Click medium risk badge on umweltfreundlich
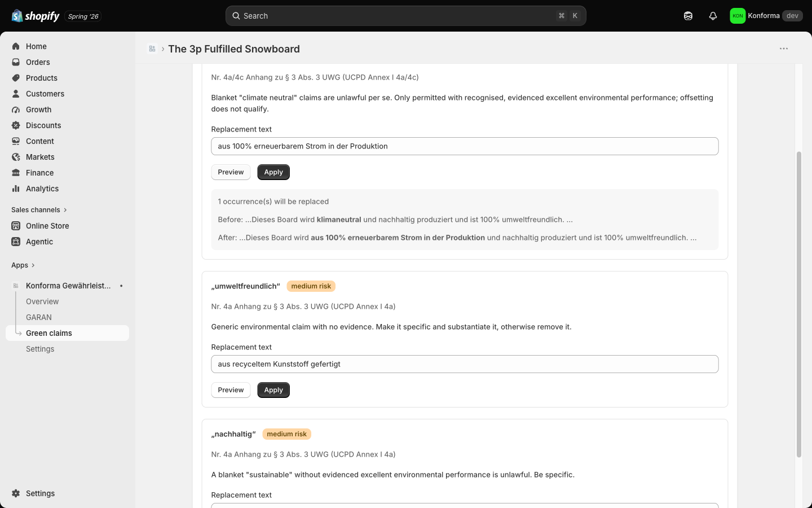 tap(311, 286)
